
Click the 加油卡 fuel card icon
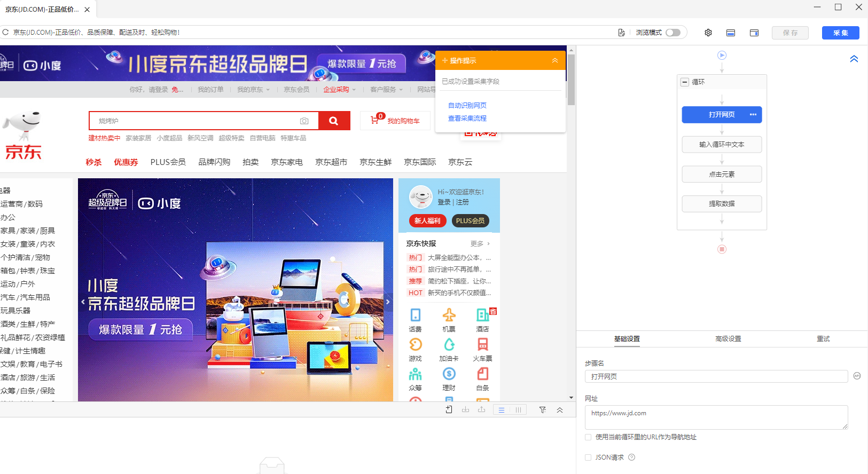(x=449, y=344)
